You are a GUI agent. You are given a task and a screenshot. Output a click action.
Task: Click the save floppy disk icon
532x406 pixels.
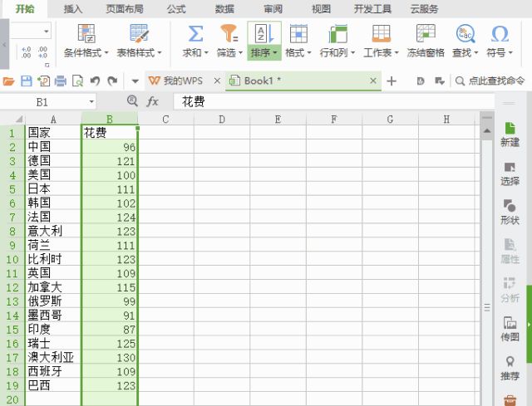tap(27, 81)
